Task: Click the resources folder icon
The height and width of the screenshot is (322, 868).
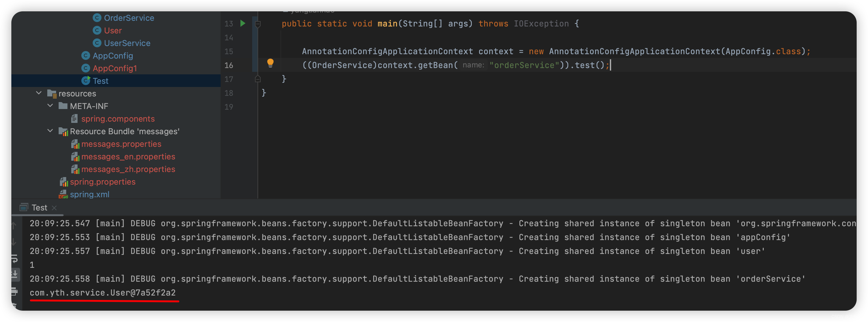Action: coord(52,93)
